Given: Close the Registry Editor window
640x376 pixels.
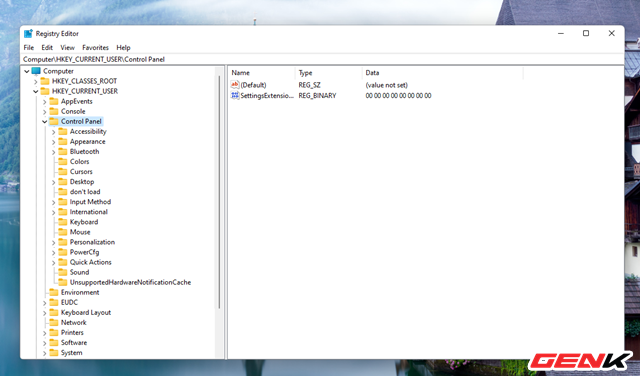Looking at the screenshot, I should tap(611, 33).
